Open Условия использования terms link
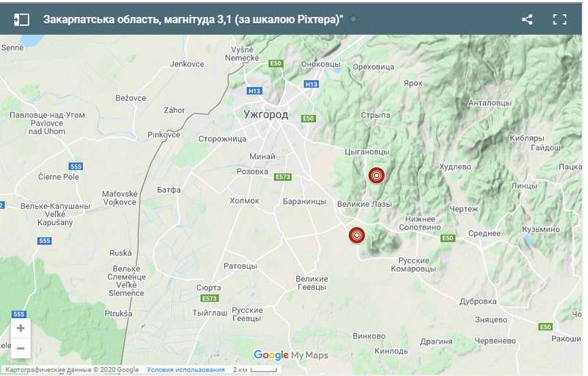588x376 pixels. tap(186, 369)
